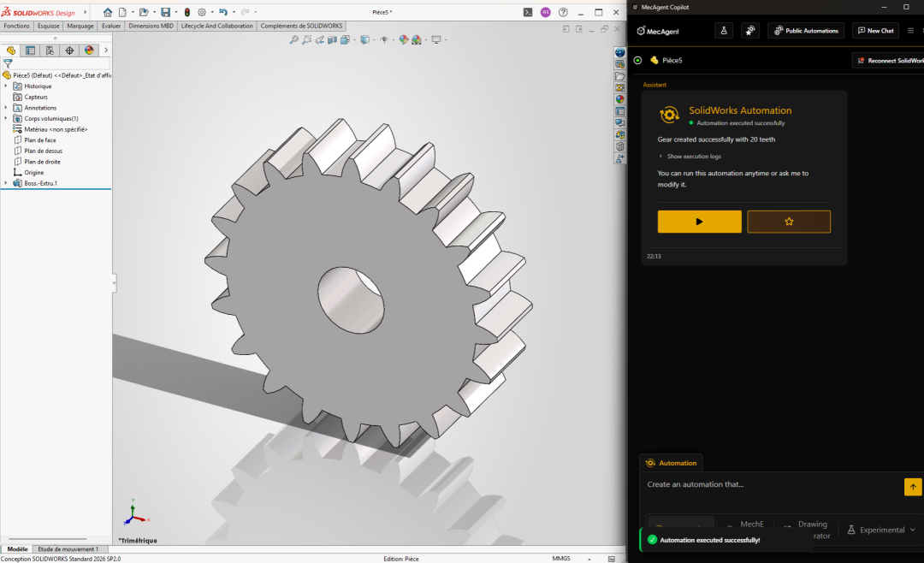This screenshot has height=563, width=924.
Task: Open the Marquage ribbon tab
Action: 80,26
